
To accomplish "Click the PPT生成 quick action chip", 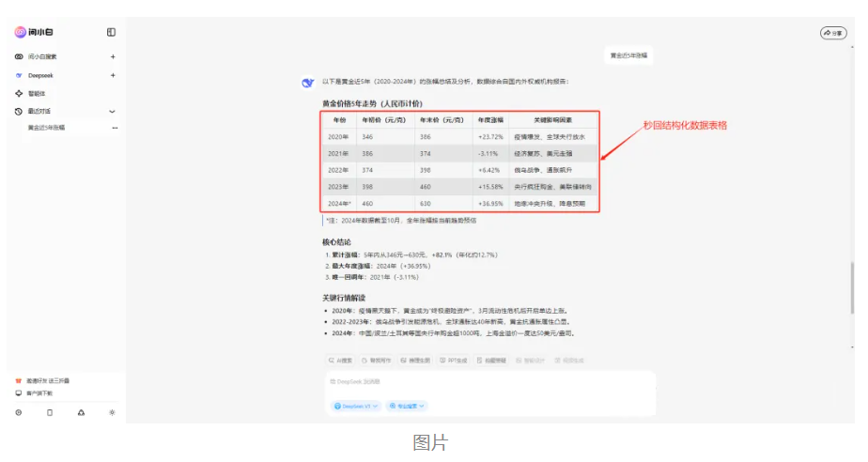I will point(454,361).
